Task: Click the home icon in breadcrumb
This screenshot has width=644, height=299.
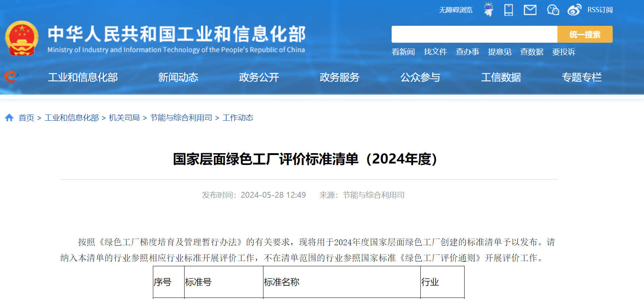Action: (9, 117)
